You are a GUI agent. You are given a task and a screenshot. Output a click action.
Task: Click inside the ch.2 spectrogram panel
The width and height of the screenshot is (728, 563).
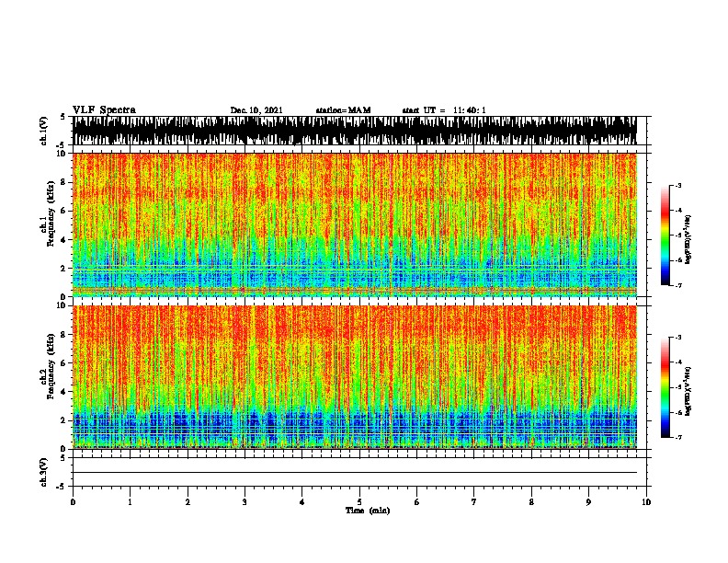click(355, 377)
